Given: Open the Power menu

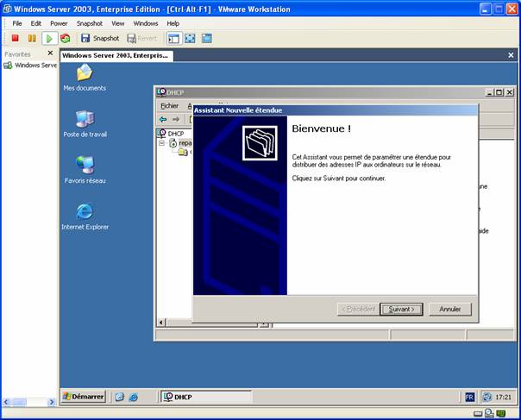Looking at the screenshot, I should 59,23.
